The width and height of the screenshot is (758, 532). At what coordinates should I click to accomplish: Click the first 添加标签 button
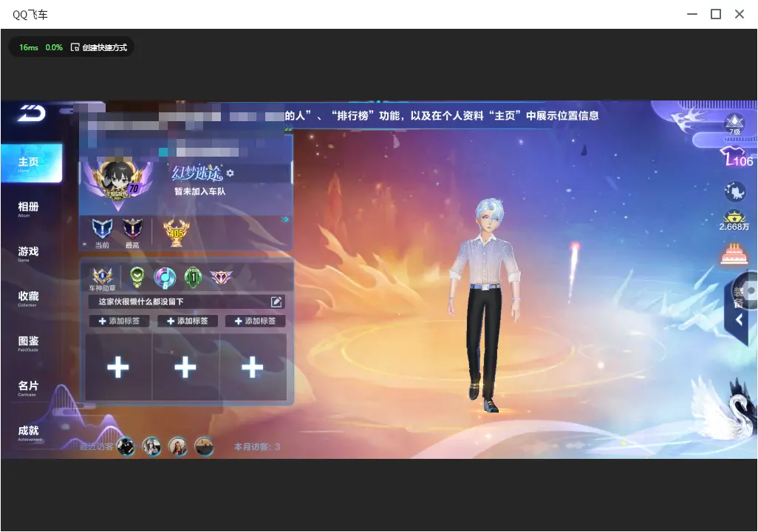pos(119,321)
